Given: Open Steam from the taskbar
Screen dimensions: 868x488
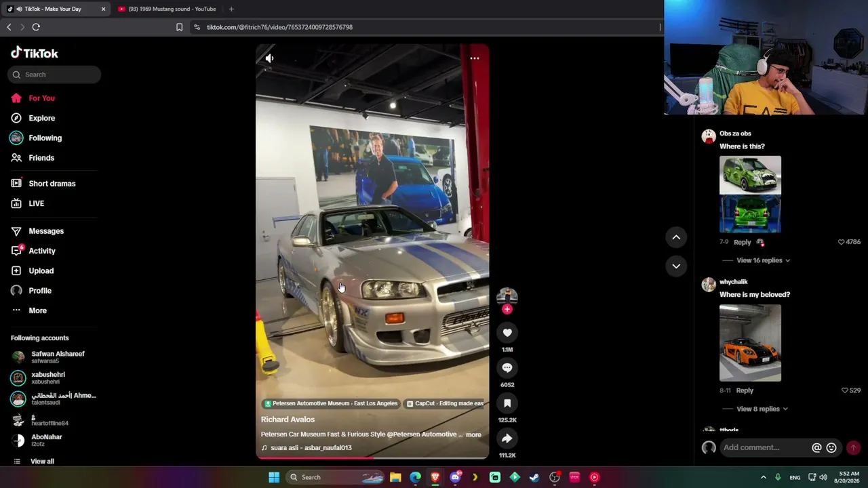Looking at the screenshot, I should (x=534, y=477).
